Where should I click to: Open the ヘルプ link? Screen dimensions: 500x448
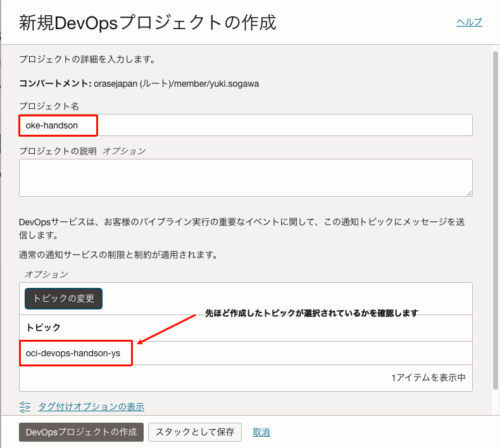point(469,22)
